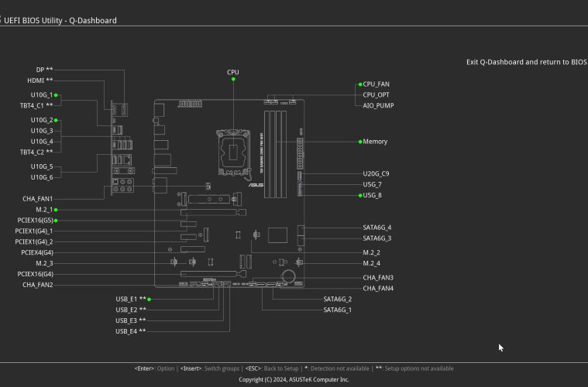Choose the TBT4_C2 Thunderbolt label

(36, 152)
